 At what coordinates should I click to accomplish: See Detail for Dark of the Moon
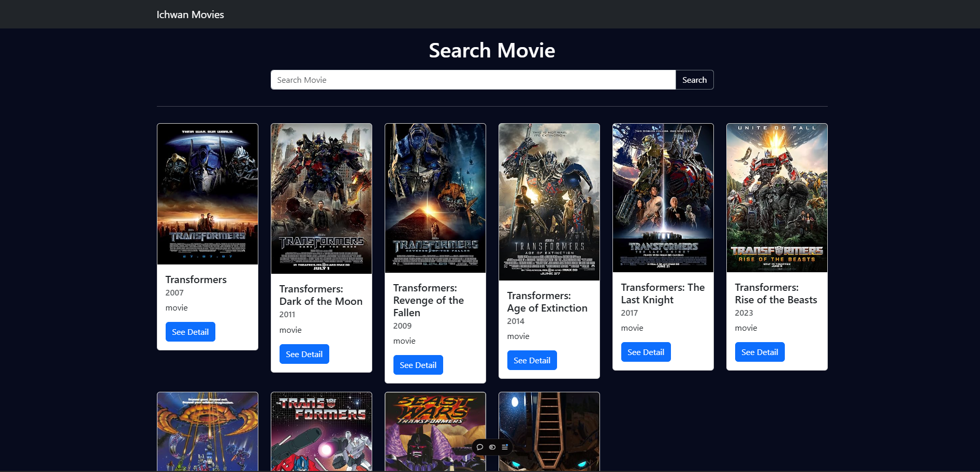click(304, 354)
